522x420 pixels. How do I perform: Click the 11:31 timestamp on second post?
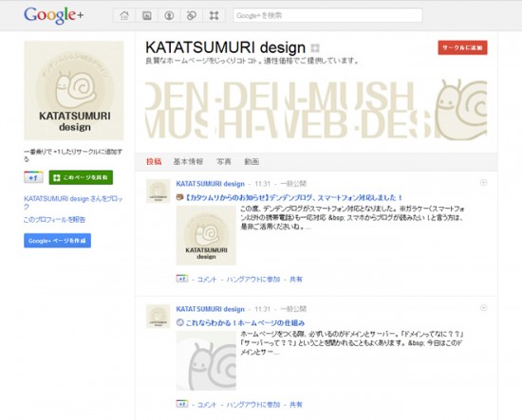(x=262, y=309)
